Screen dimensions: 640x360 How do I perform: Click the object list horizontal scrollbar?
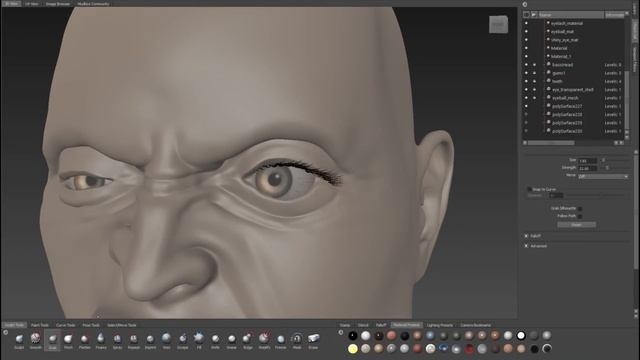[551, 143]
